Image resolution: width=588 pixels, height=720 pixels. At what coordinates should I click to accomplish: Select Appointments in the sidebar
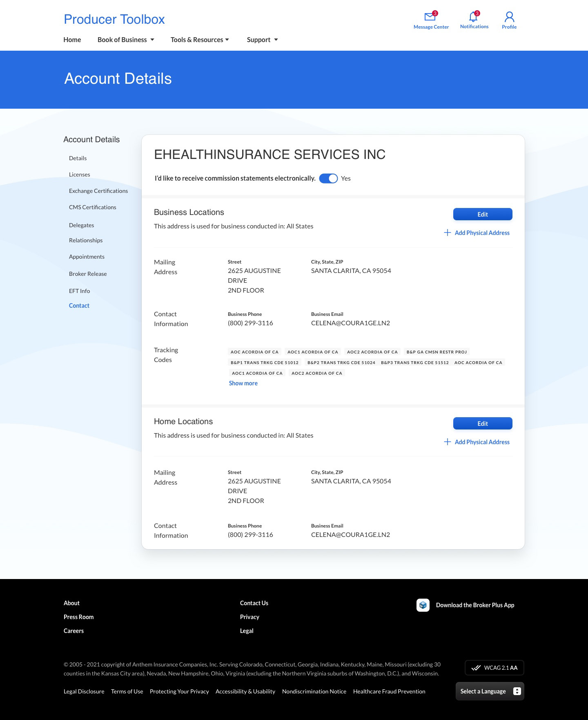pyautogui.click(x=87, y=257)
